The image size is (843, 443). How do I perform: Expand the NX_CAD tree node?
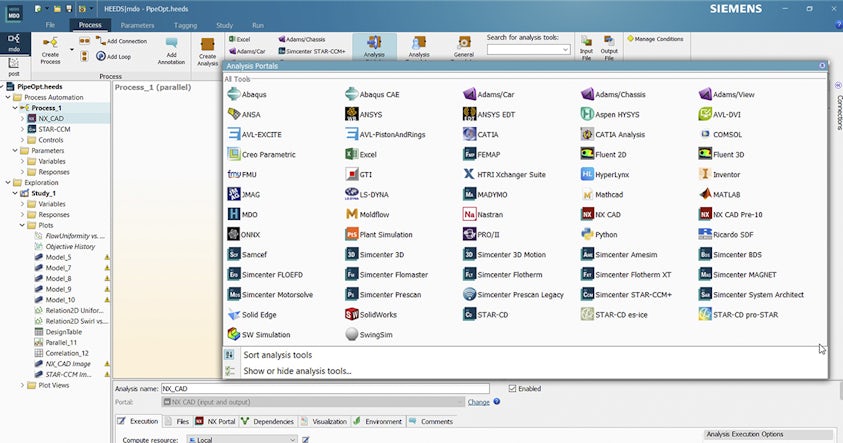[22, 118]
